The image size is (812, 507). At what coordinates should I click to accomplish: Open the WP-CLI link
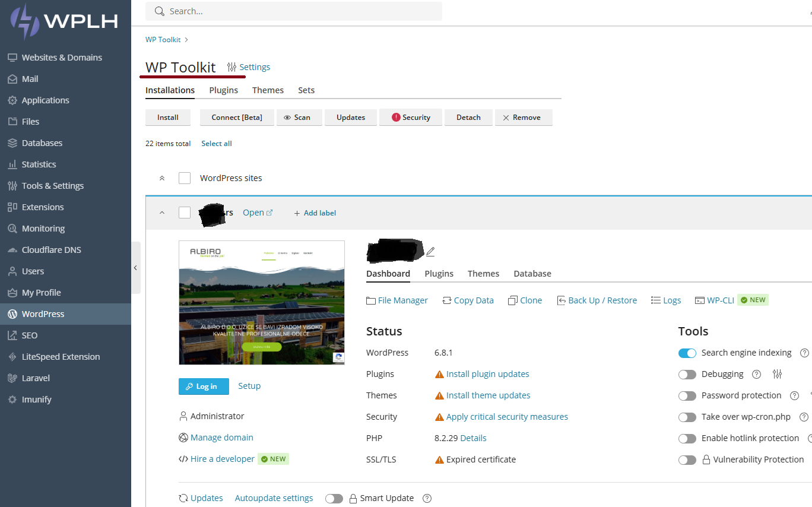coord(715,300)
